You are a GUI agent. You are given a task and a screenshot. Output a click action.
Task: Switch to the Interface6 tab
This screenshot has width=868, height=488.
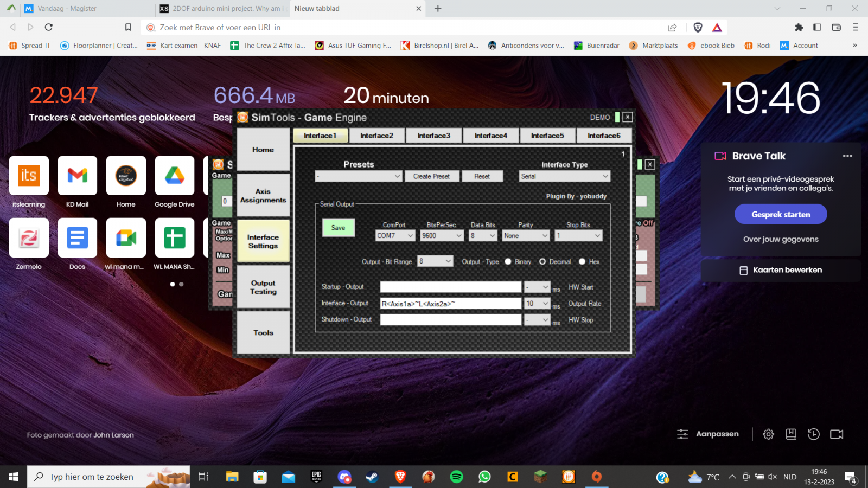604,136
